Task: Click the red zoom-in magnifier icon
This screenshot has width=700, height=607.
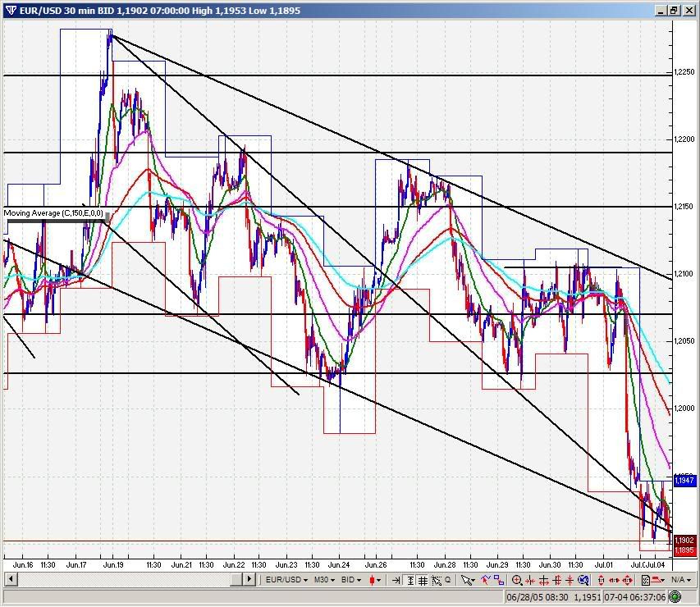Action: point(516,580)
